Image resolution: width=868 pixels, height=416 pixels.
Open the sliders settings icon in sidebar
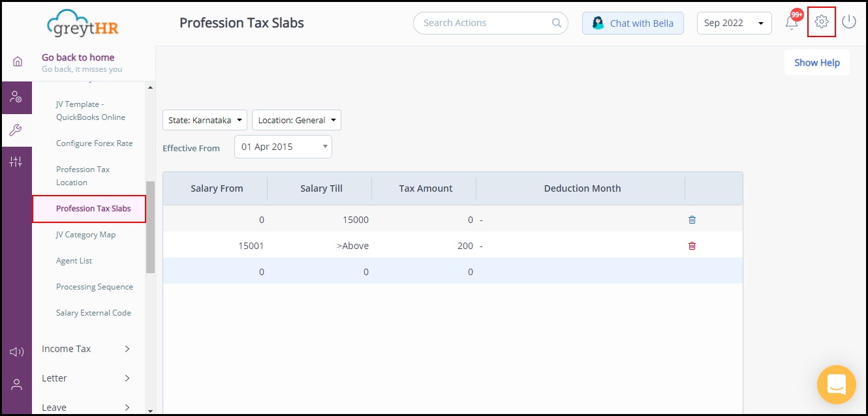coord(16,161)
